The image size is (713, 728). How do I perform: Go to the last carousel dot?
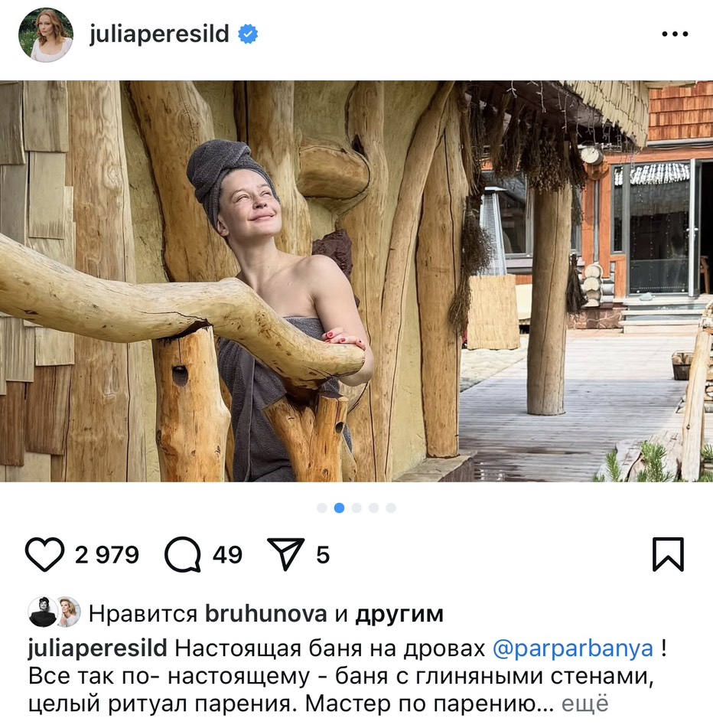pyautogui.click(x=391, y=508)
